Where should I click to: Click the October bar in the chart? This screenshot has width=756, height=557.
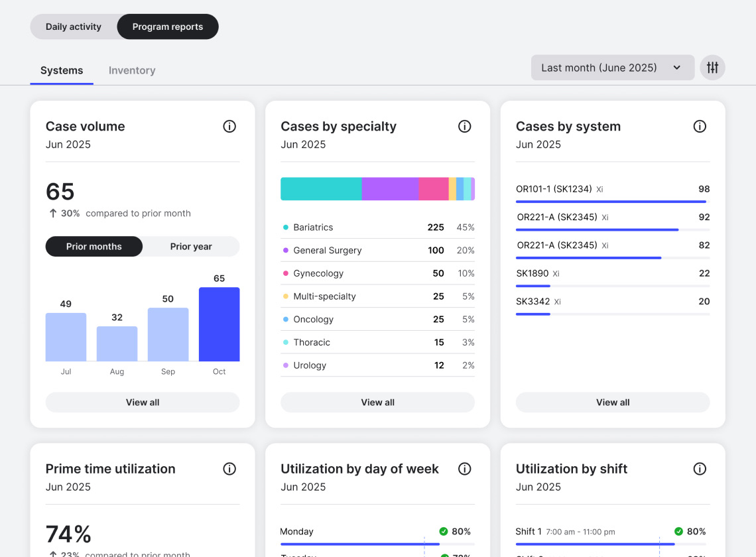219,324
